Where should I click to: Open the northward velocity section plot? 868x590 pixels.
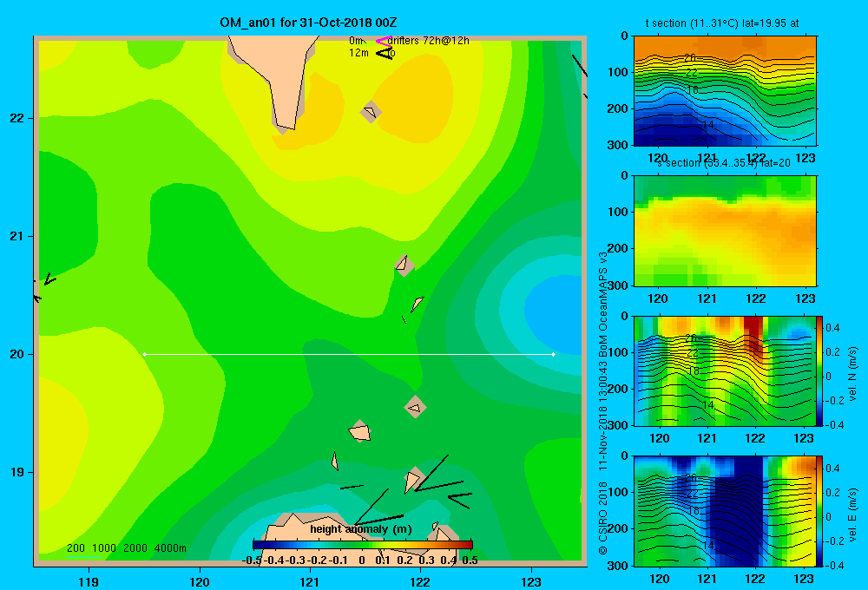(725, 370)
